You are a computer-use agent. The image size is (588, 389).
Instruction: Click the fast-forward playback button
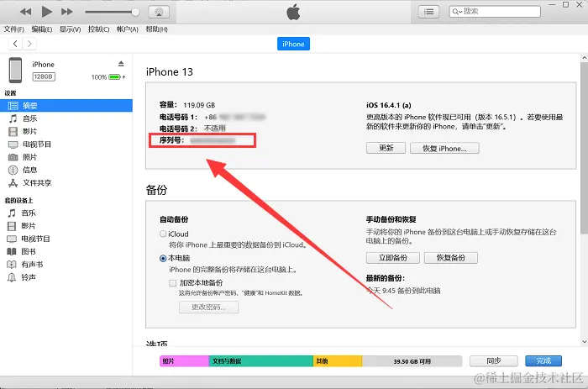[67, 12]
